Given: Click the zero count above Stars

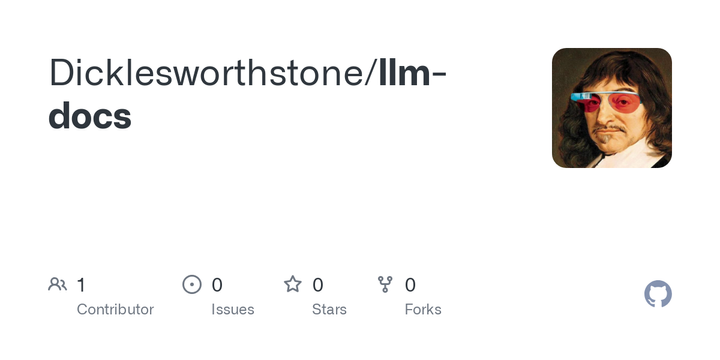Looking at the screenshot, I should click(318, 285).
